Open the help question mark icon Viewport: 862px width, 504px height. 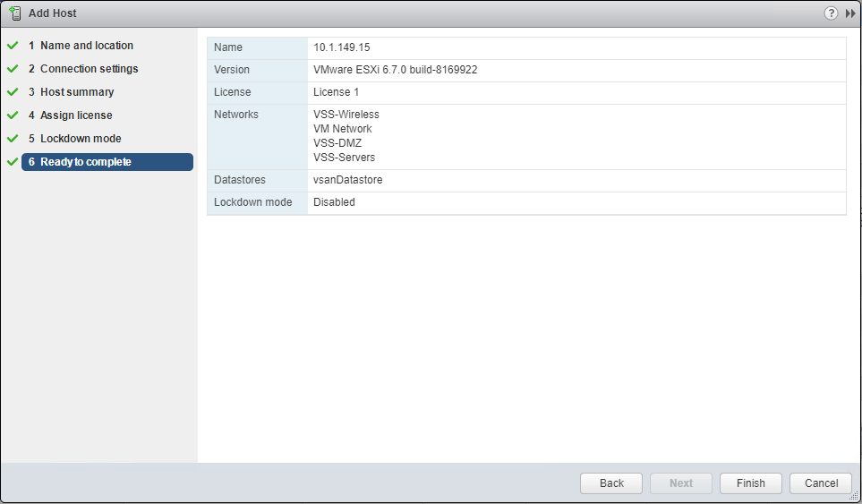[x=831, y=13]
